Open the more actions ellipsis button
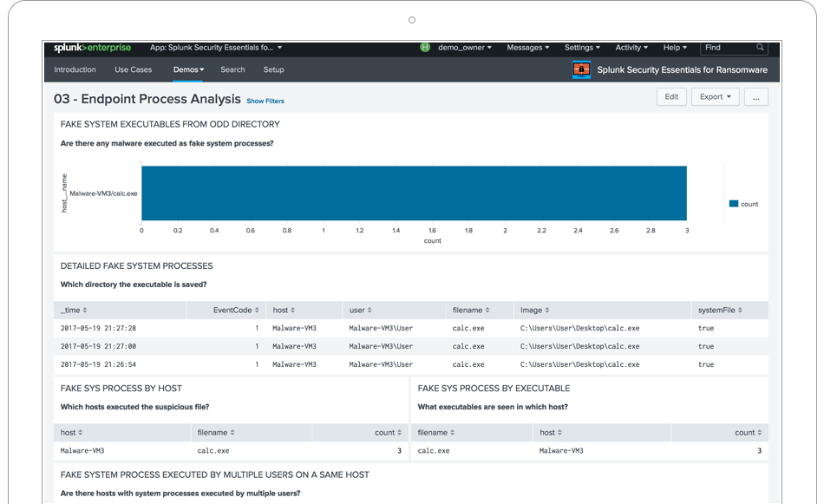 tap(755, 97)
